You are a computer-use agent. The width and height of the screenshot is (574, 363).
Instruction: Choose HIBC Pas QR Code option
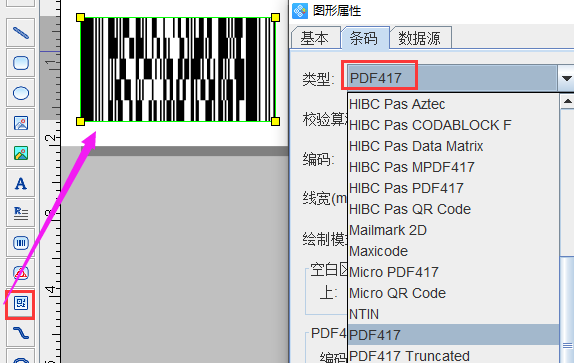click(453, 209)
